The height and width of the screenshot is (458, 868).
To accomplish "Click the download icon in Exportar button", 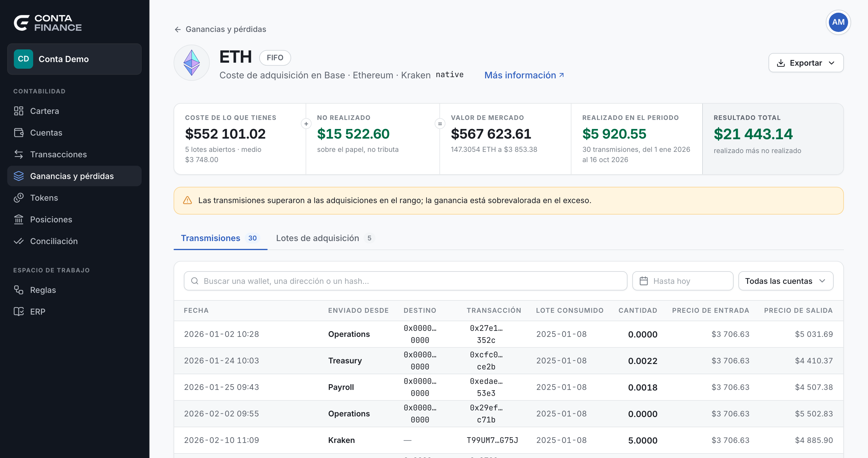I will (x=781, y=63).
